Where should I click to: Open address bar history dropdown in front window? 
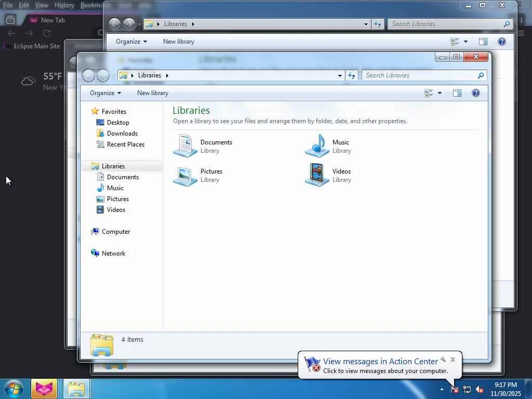[340, 76]
